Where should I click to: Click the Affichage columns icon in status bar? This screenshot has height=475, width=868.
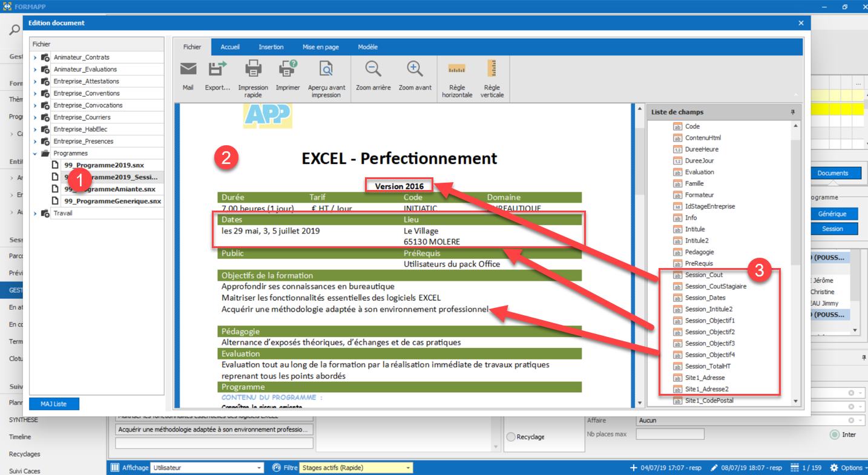click(x=115, y=468)
